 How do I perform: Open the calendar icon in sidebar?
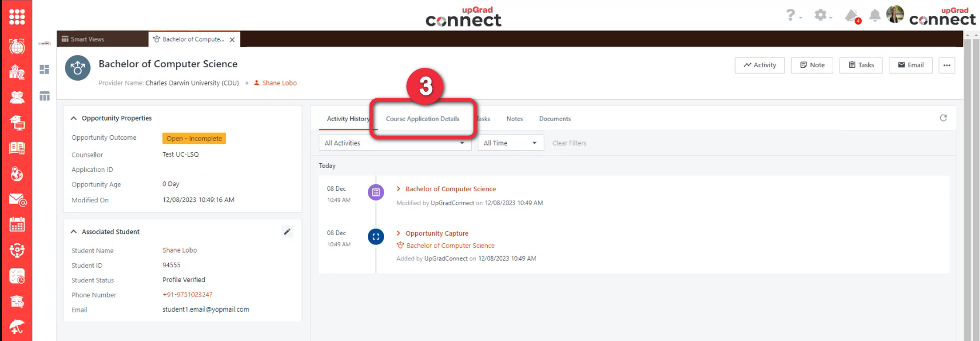click(17, 225)
